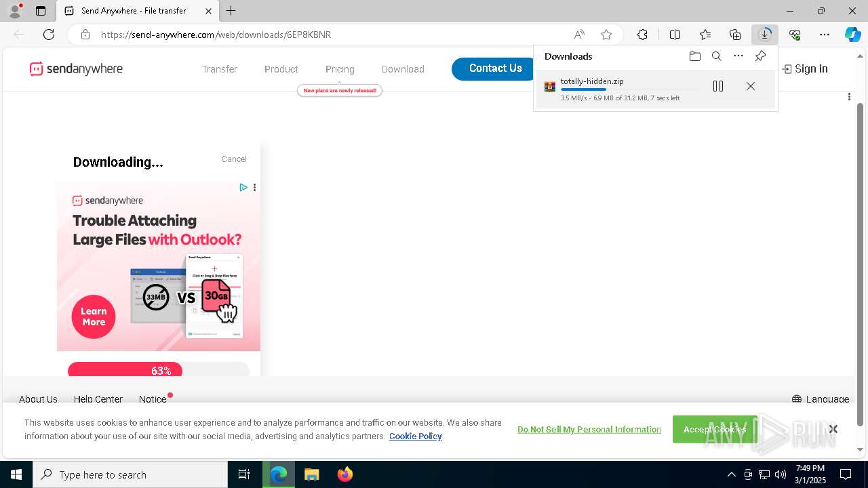Accept Cookies on the banner
Viewport: 868px width, 488px height.
[x=715, y=430]
